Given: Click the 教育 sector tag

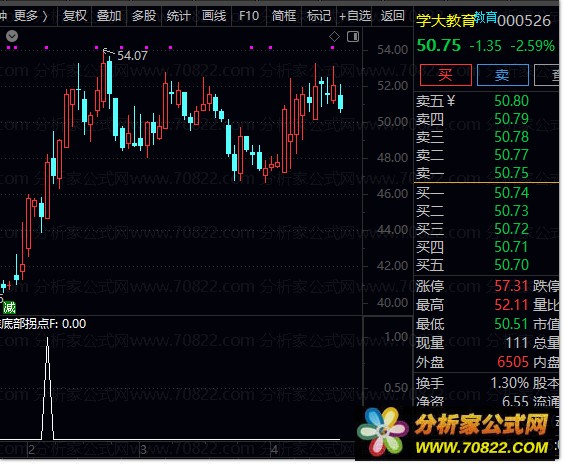Looking at the screenshot, I should point(486,17).
